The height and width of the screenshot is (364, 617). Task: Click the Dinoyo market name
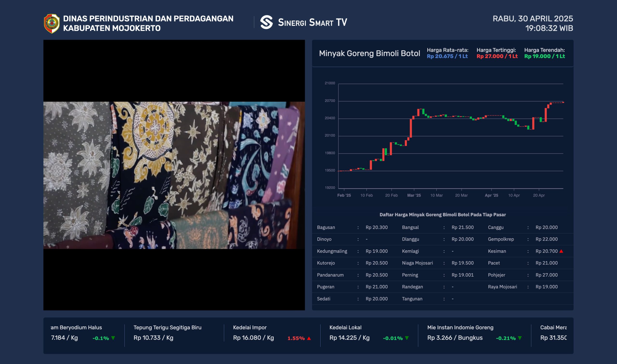[324, 239]
